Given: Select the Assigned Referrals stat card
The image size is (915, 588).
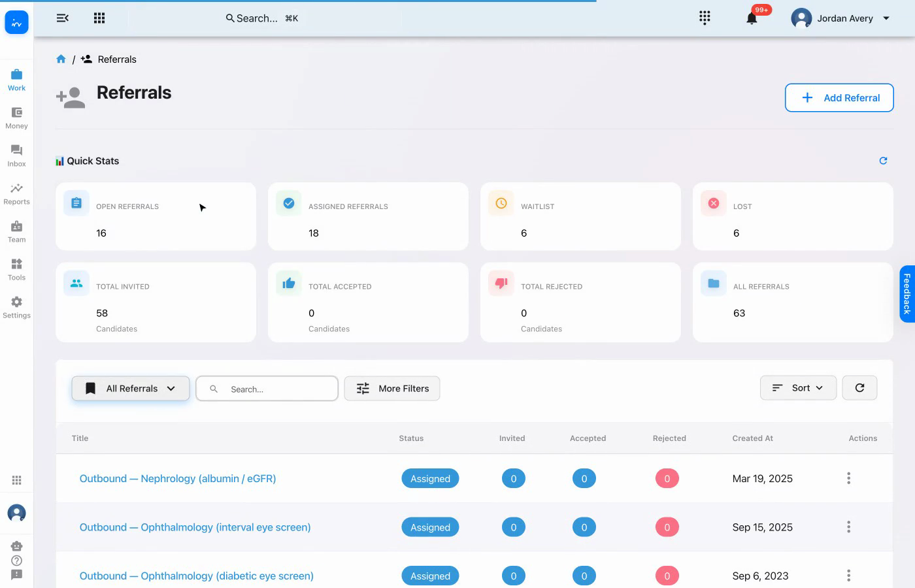Looking at the screenshot, I should (368, 216).
